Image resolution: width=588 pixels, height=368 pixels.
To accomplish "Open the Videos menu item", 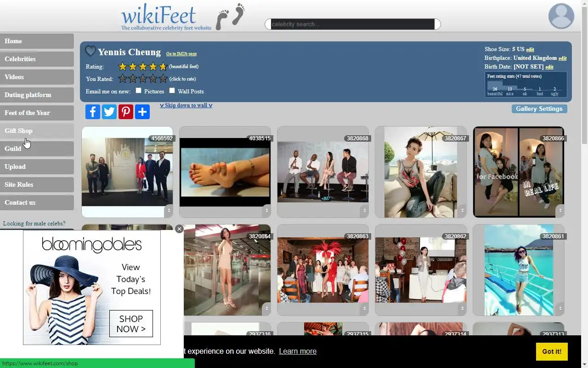I will click(37, 77).
